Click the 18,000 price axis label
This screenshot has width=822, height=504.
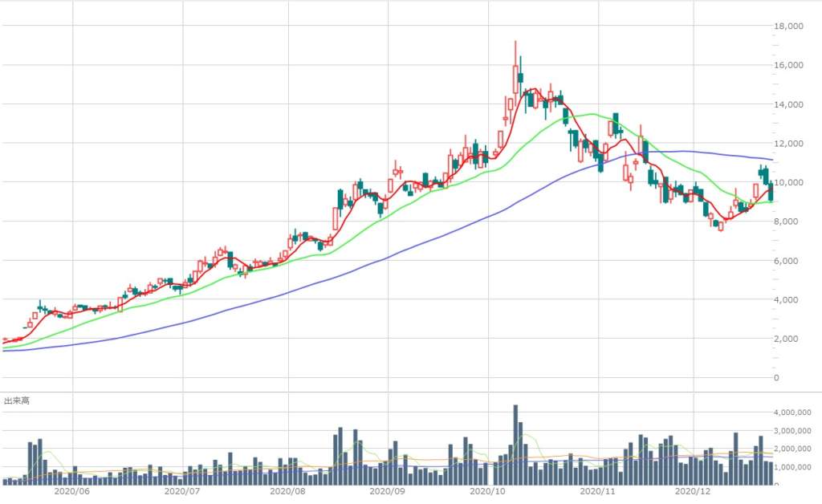[x=788, y=26]
